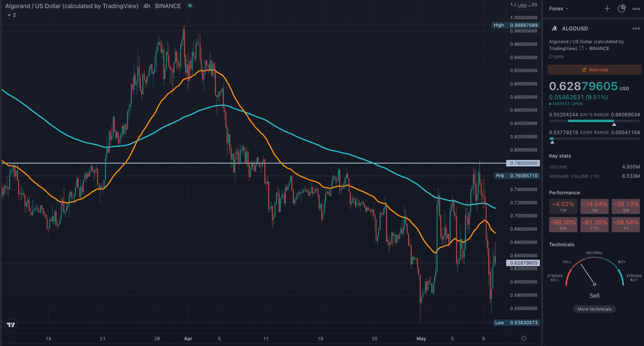Click the BINANCE label in chart title
Image resolution: width=644 pixels, height=346 pixels.
click(x=168, y=6)
